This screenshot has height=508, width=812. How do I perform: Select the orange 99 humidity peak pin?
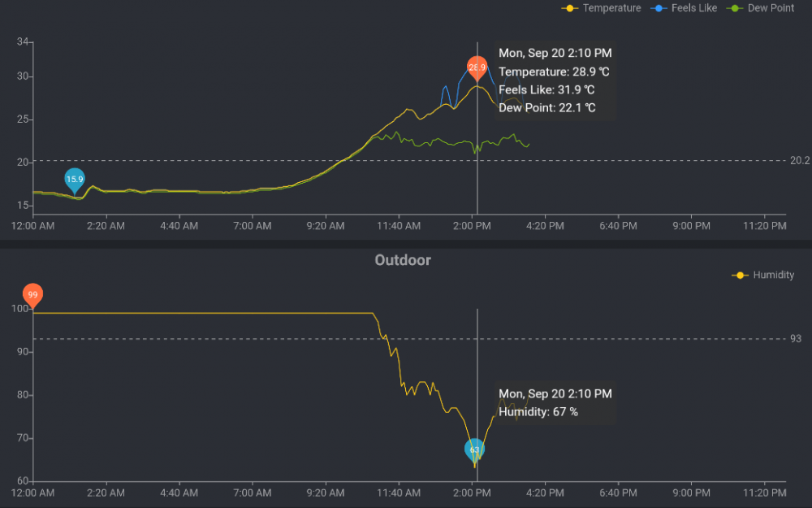coord(32,295)
